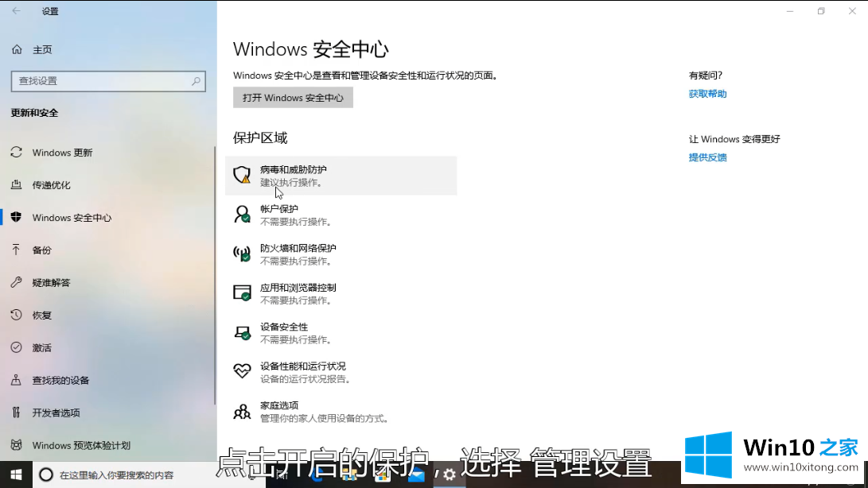Click the 防火墙和网络保护 signal icon

[242, 254]
